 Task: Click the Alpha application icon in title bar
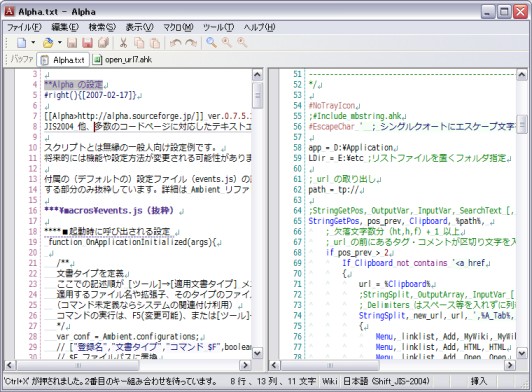click(x=9, y=11)
